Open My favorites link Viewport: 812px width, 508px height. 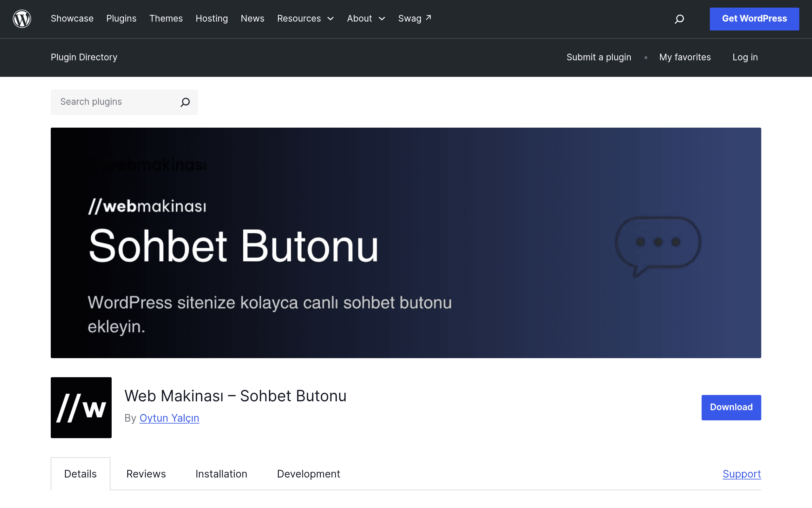[685, 57]
